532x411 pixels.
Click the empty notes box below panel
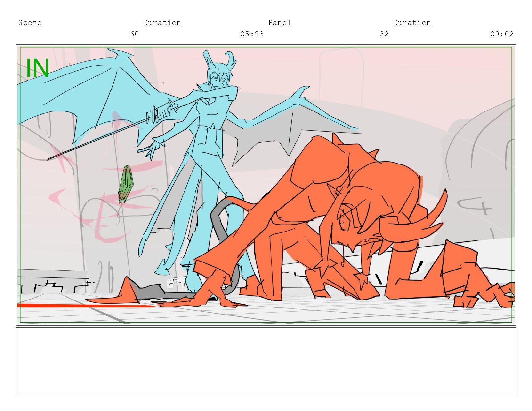point(266,361)
